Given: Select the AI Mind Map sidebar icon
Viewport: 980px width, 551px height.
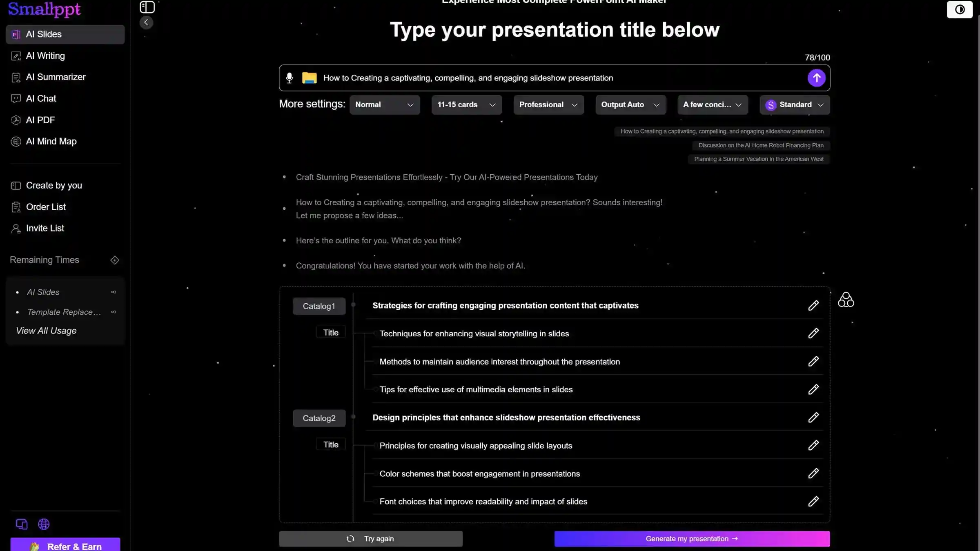Looking at the screenshot, I should (16, 141).
